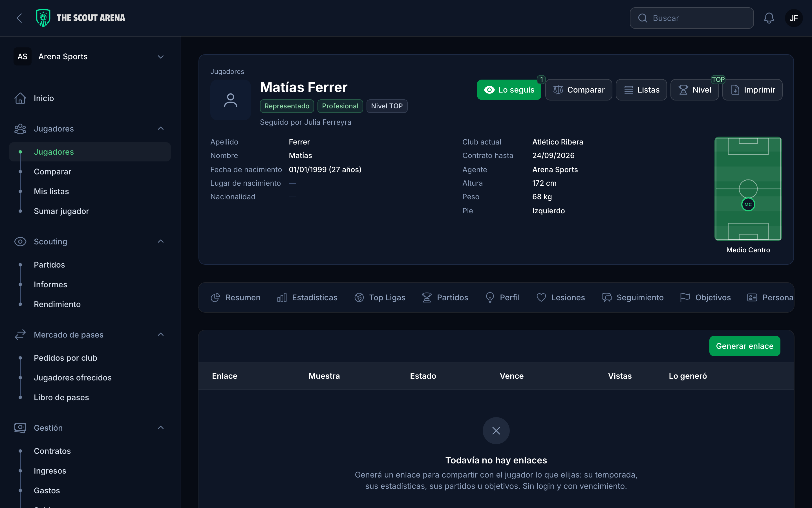
Task: Click the player avatar placeholder
Action: click(231, 100)
